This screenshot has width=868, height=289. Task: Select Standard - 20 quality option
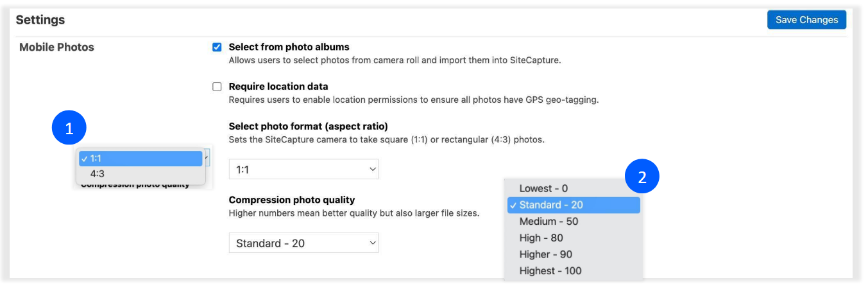pyautogui.click(x=550, y=205)
